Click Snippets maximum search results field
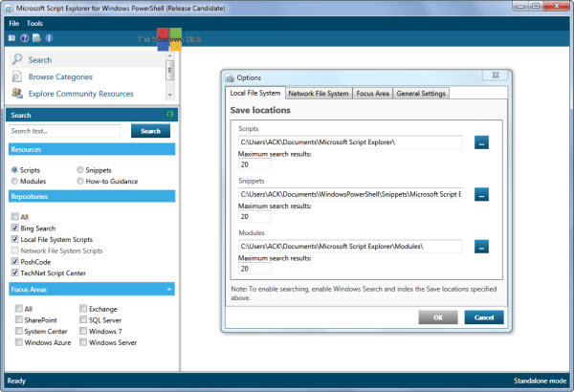The height and width of the screenshot is (392, 574). 254,216
